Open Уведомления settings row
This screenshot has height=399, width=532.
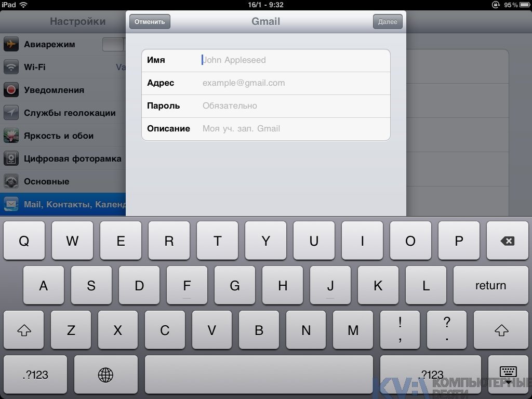tap(63, 90)
